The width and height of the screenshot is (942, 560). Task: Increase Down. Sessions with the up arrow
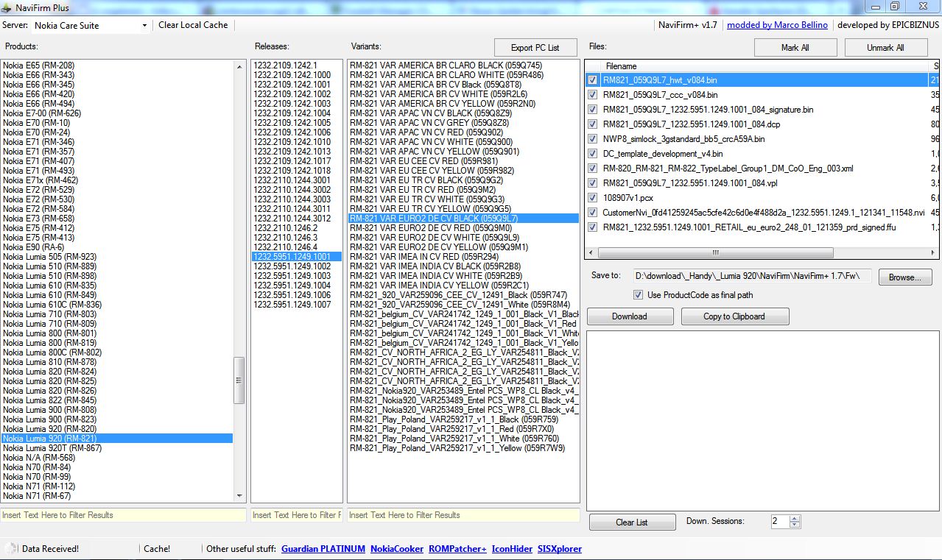click(794, 518)
